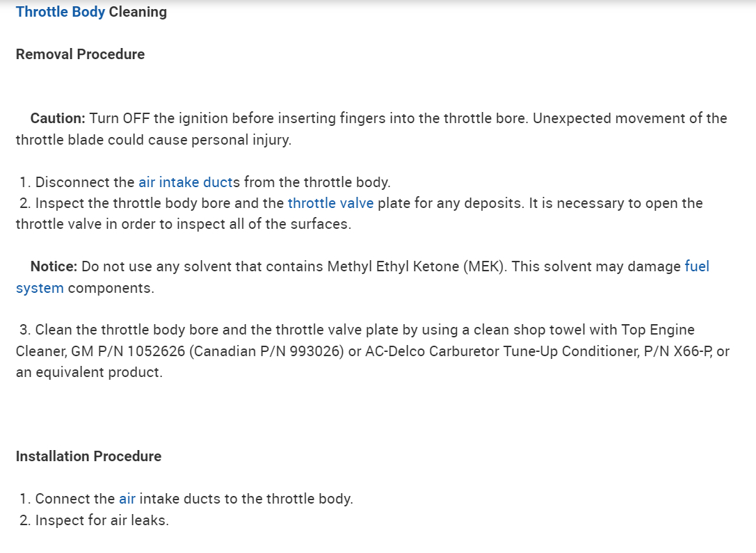Click the bold Caution label
The width and height of the screenshot is (756, 553).
[x=58, y=118]
